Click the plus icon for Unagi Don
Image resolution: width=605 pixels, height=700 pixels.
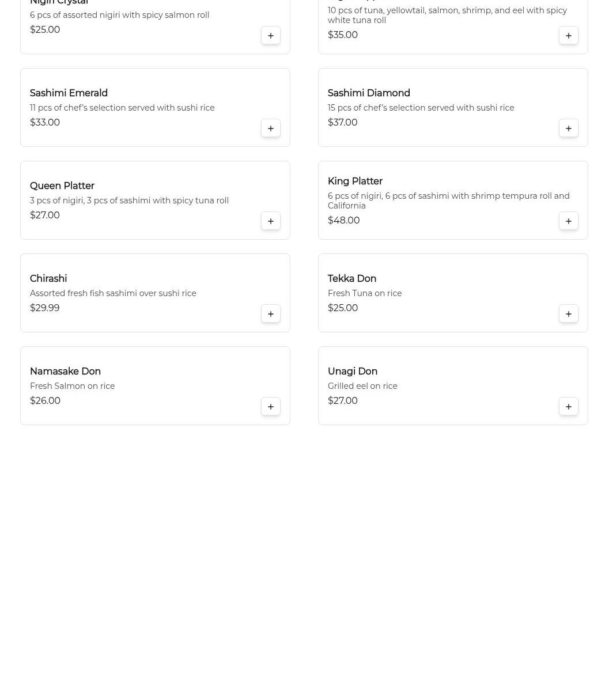click(569, 407)
